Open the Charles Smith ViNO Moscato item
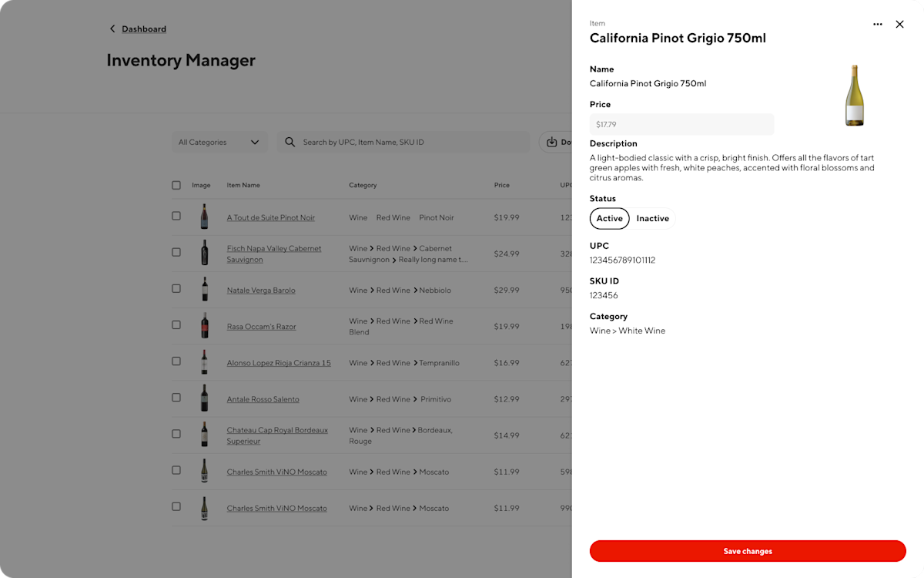 click(x=276, y=472)
